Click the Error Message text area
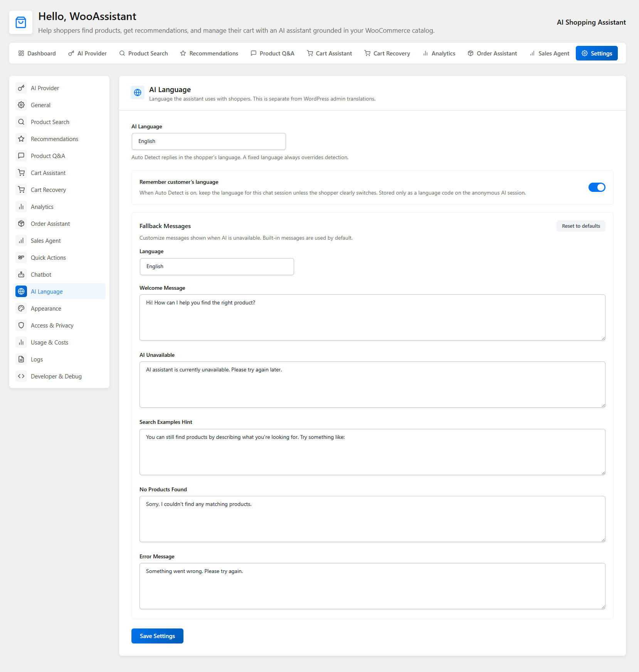 [372, 586]
